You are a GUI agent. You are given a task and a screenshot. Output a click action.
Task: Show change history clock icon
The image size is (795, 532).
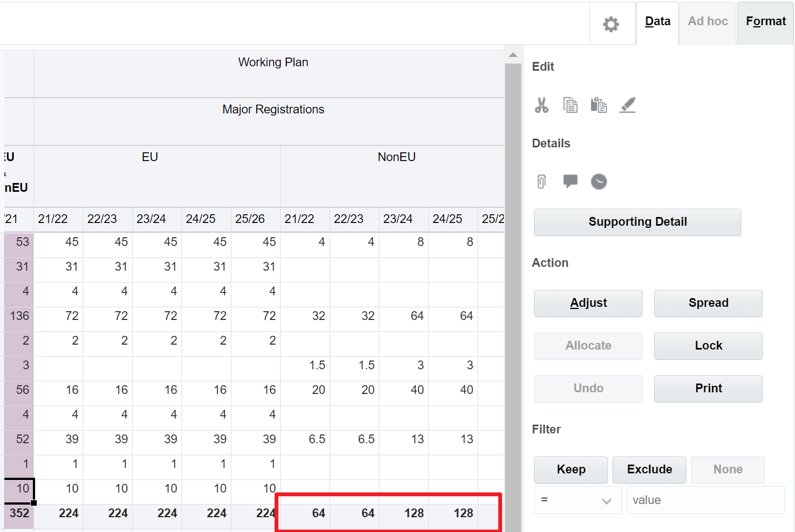point(599,181)
